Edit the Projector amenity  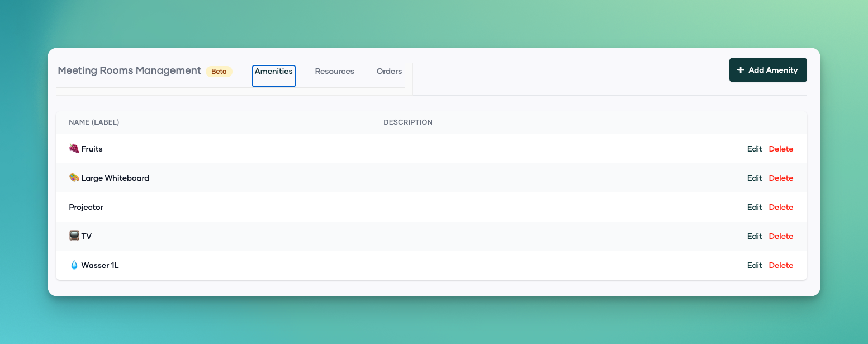coord(755,207)
